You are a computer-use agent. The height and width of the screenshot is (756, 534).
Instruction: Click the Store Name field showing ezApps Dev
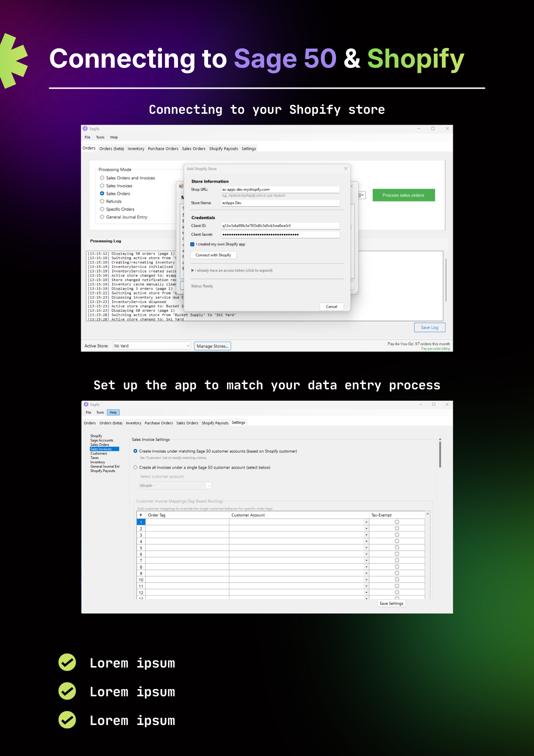point(281,203)
